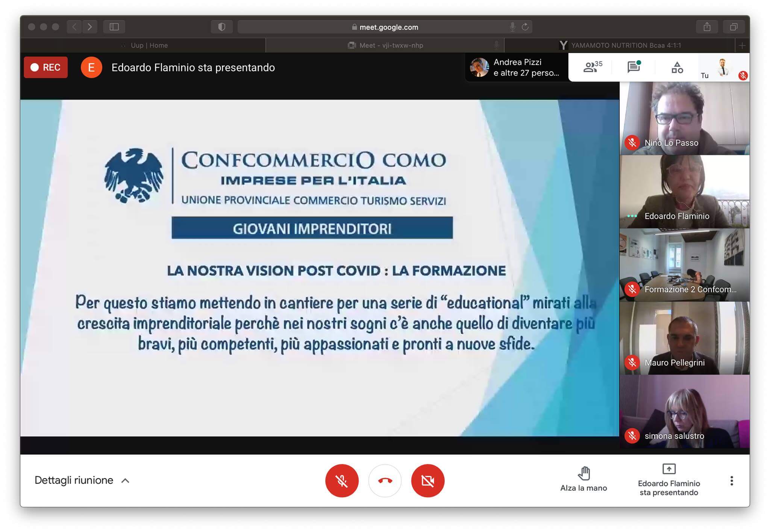Open the meeting chat icon
This screenshot has width=770, height=532.
pos(634,67)
